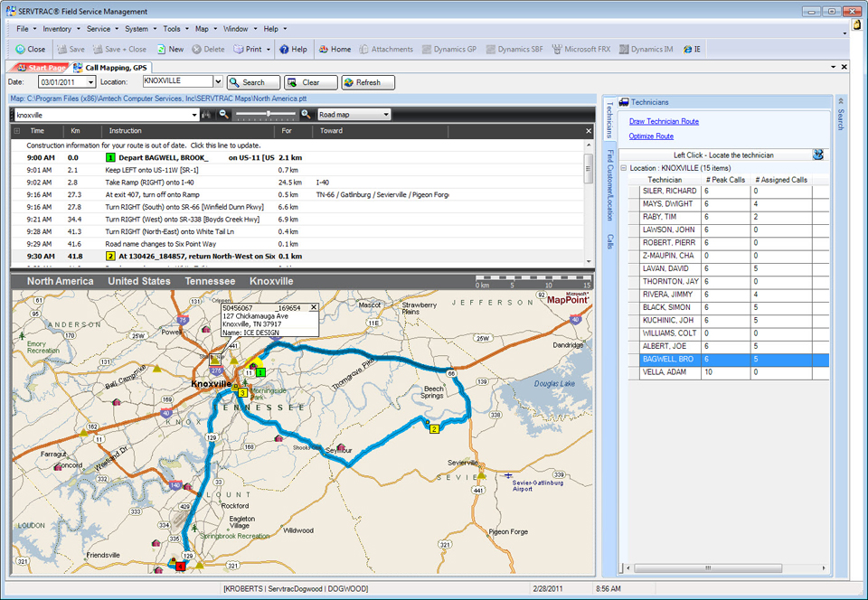Close the ICE DESIGN map popup
The width and height of the screenshot is (868, 600).
[314, 307]
